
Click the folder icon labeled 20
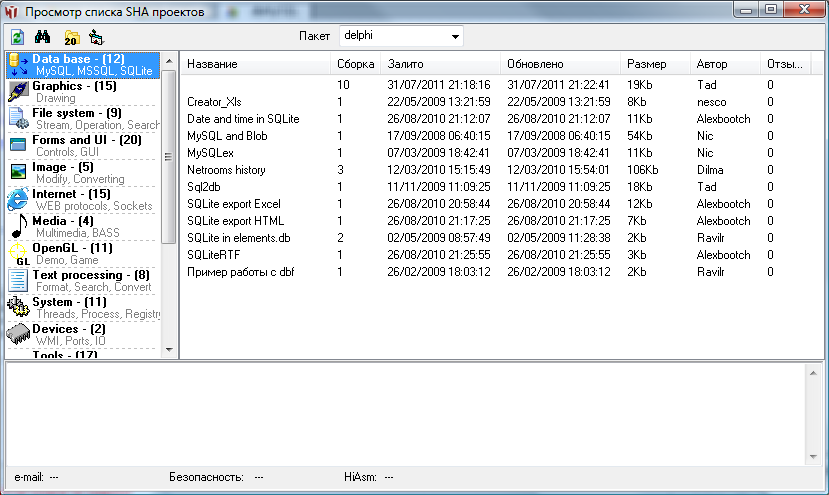[x=70, y=37]
